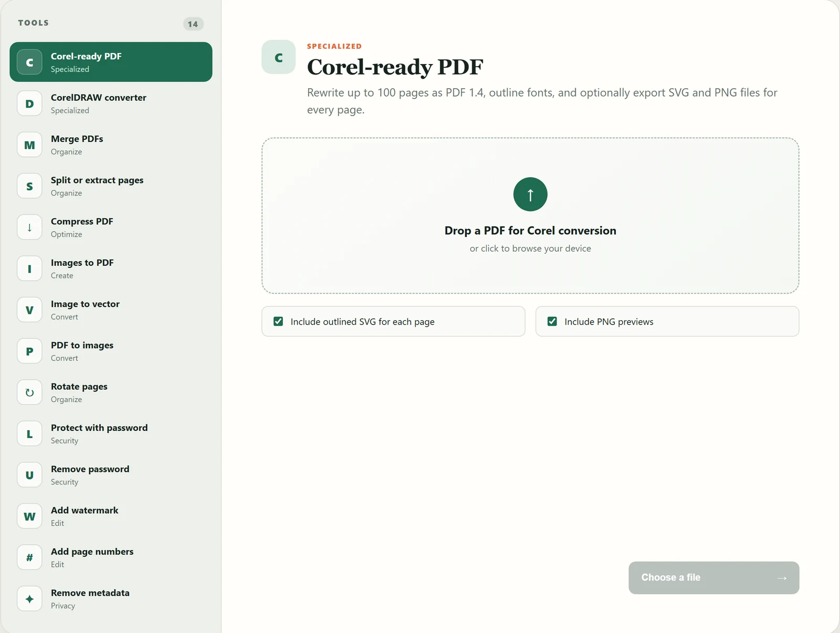This screenshot has width=840, height=633.
Task: Click the orange 'SPECIALIZED' category label
Action: click(x=334, y=46)
